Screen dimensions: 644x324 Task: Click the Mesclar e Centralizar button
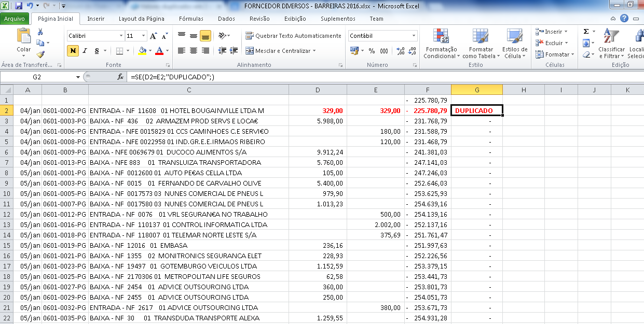click(x=280, y=51)
